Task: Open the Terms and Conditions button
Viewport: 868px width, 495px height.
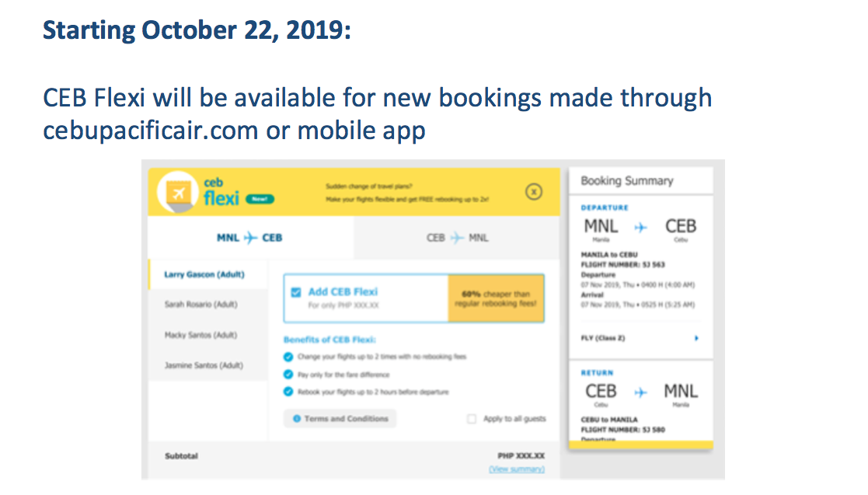Action: coord(340,419)
